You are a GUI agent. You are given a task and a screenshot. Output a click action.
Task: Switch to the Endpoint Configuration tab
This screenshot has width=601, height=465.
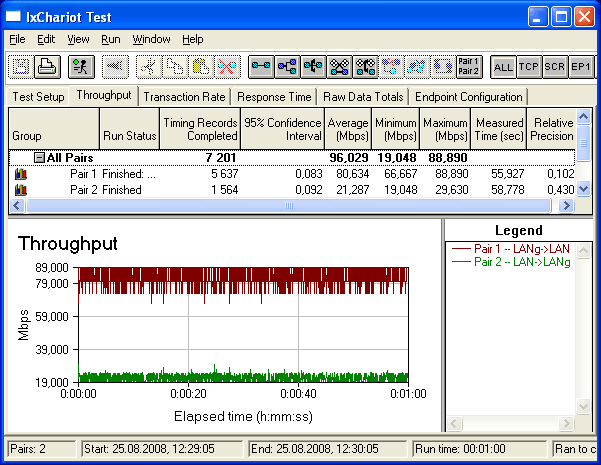click(469, 97)
